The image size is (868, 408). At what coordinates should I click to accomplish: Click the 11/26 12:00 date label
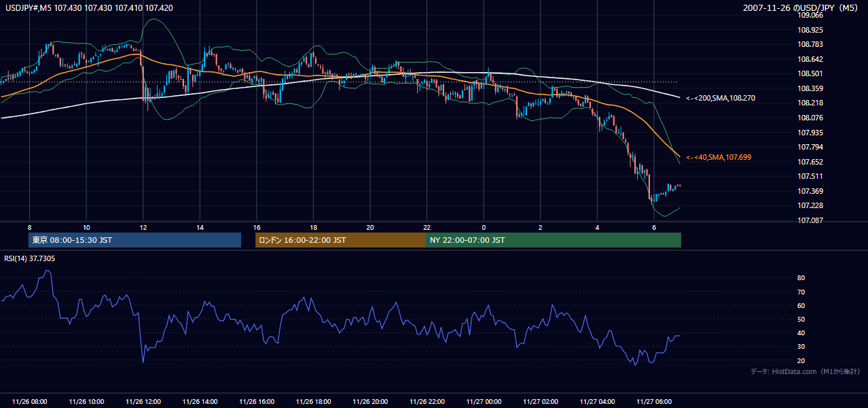pos(143,402)
